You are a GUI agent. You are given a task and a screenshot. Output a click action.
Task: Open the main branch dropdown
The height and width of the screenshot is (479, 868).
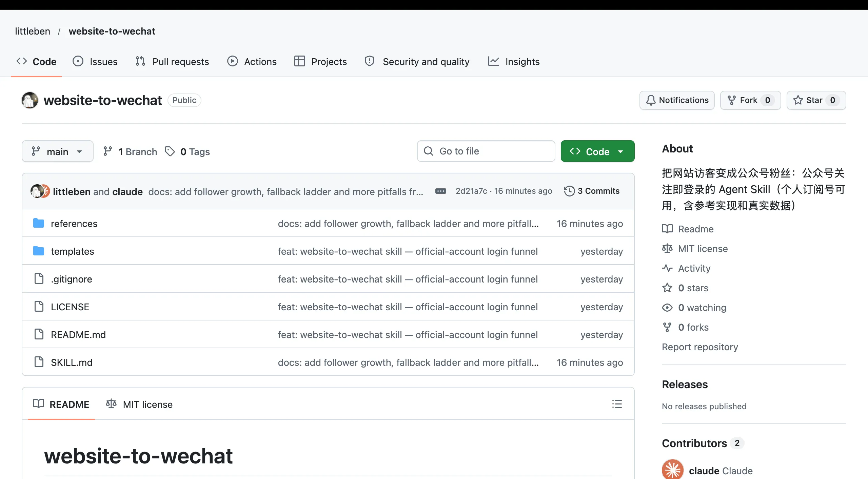pos(58,151)
